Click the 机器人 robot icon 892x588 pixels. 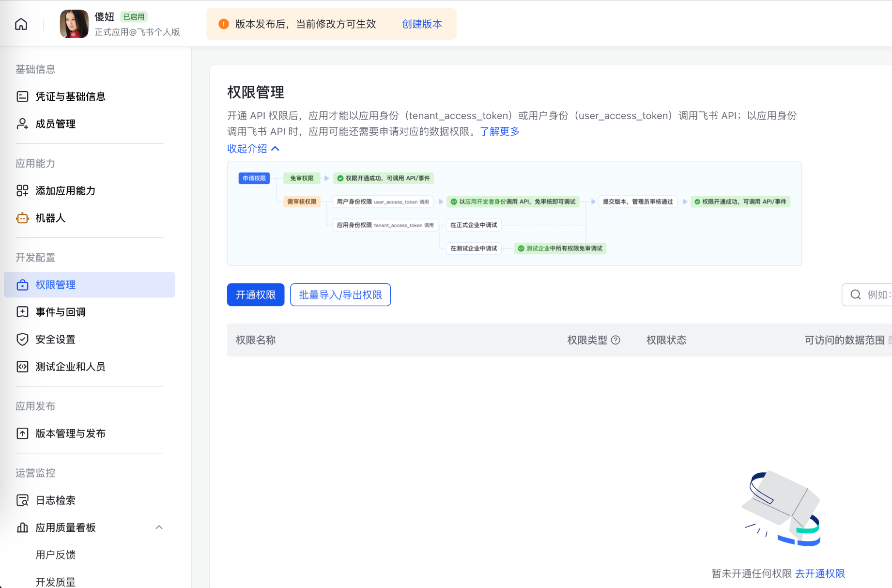[x=22, y=218]
